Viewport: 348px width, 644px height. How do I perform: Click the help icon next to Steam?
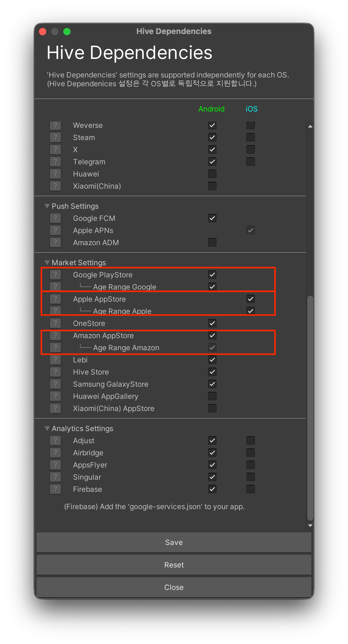click(55, 137)
